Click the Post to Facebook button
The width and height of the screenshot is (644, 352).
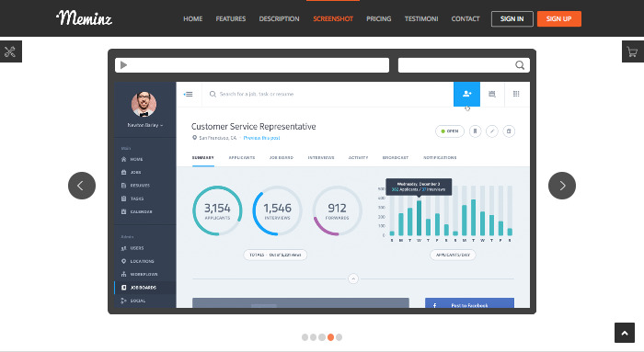pyautogui.click(x=469, y=303)
